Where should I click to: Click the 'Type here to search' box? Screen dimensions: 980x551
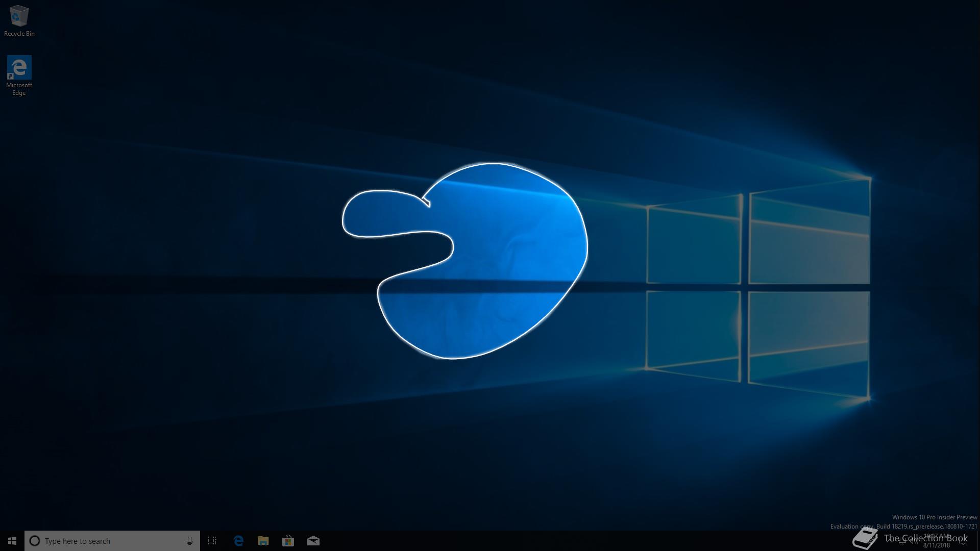coord(112,541)
